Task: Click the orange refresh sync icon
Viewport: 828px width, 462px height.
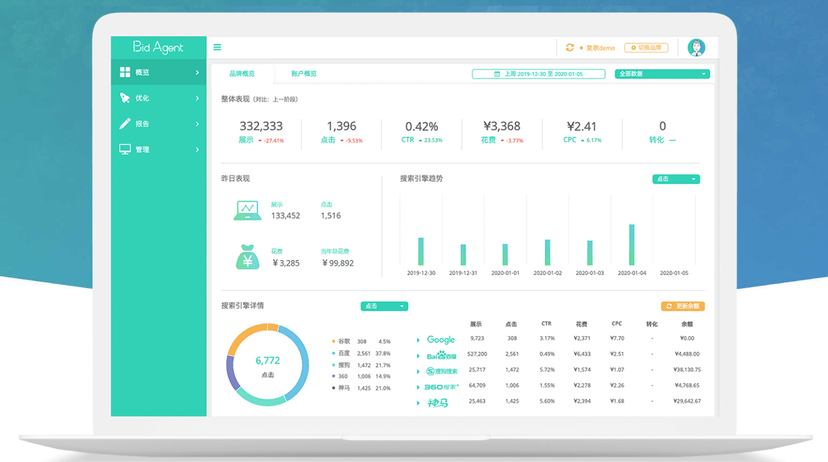Action: point(570,48)
